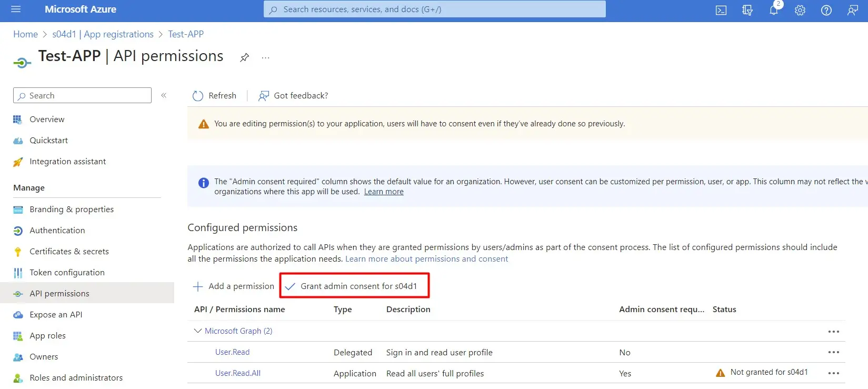
Task: Open Learn more about permissions and consent
Action: tap(427, 259)
